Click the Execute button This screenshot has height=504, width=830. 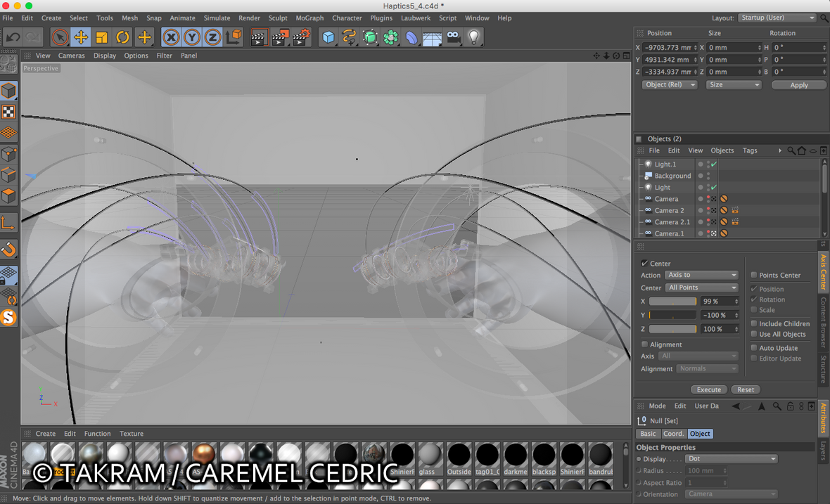pos(708,390)
